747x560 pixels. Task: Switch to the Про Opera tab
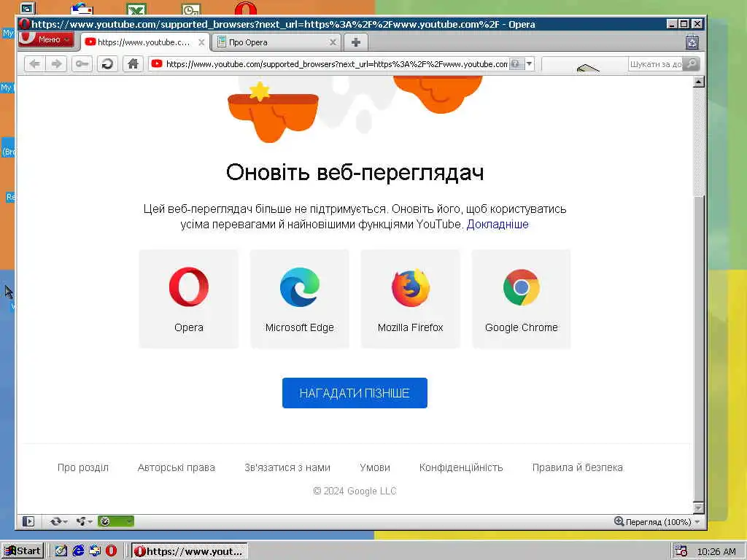click(x=276, y=42)
